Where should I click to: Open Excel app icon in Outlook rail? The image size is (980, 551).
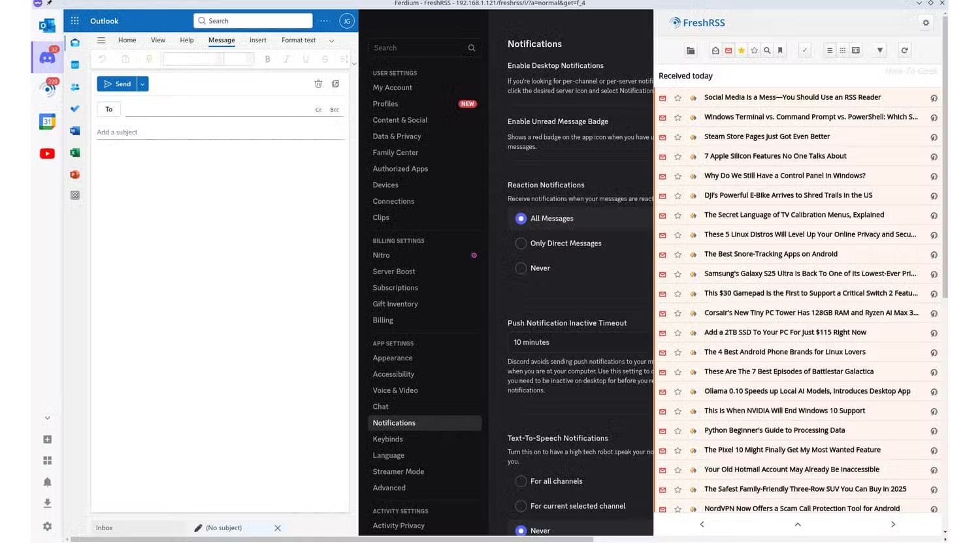tap(75, 152)
